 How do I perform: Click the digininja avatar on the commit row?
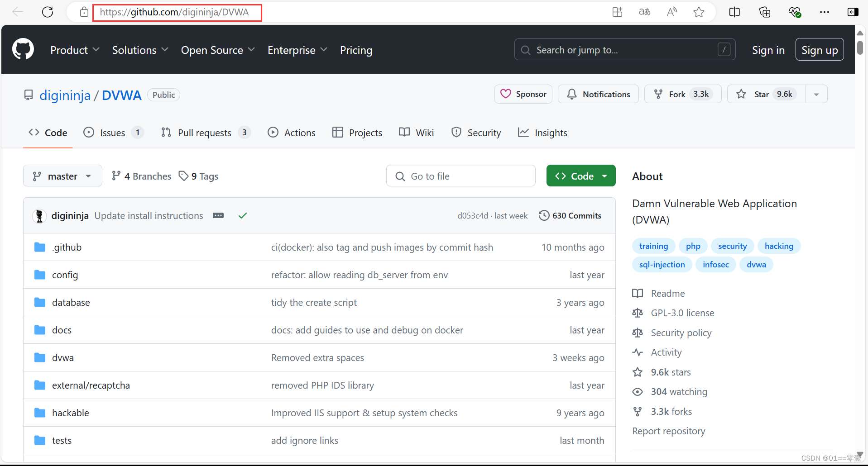tap(39, 216)
